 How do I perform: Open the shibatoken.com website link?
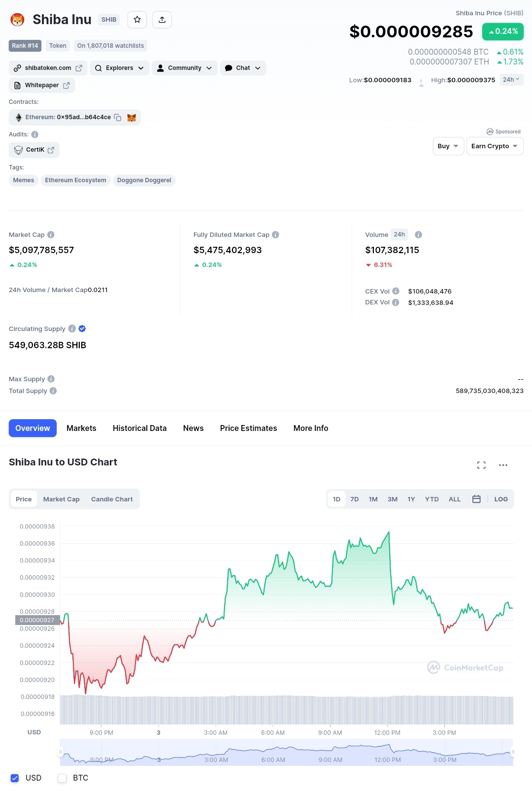[48, 68]
